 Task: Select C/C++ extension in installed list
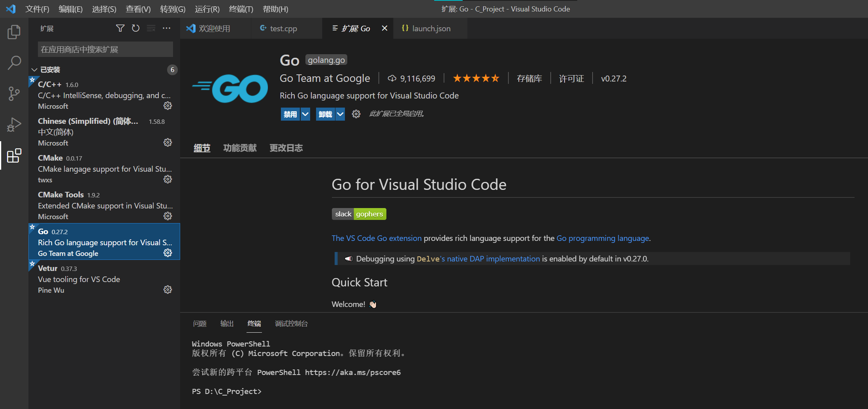coord(104,95)
